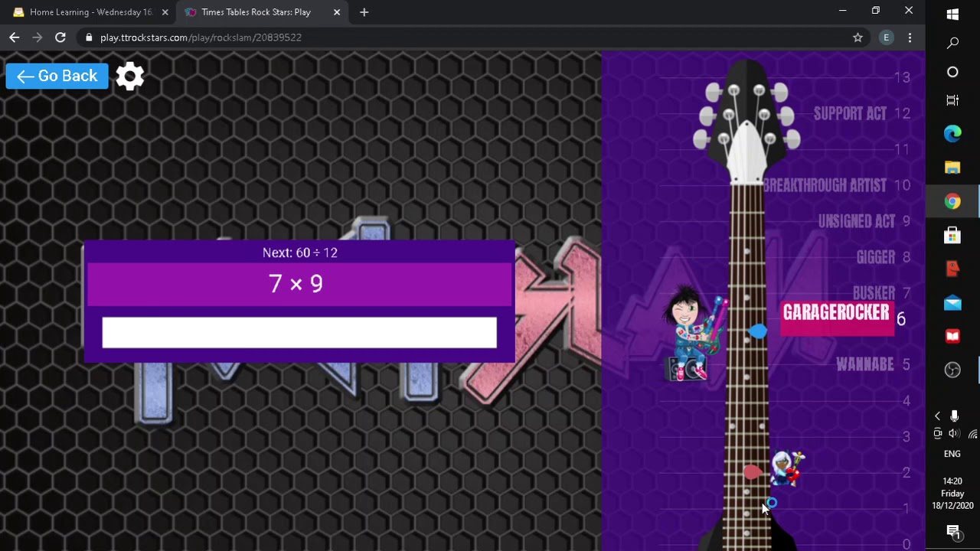This screenshot has width=980, height=551.
Task: Reload the current page
Action: point(60,37)
